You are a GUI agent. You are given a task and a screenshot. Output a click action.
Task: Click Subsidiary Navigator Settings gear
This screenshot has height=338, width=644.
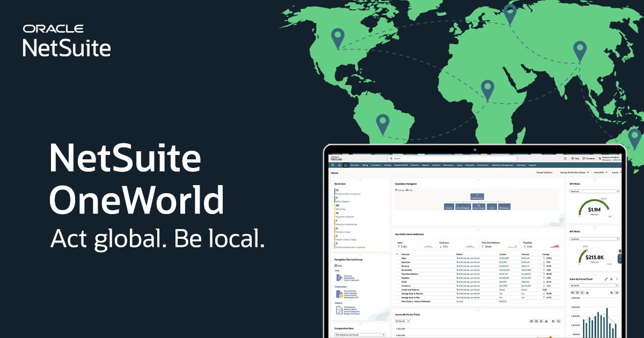[x=396, y=190]
